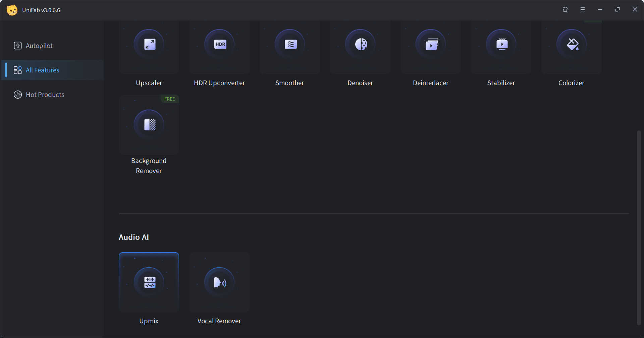Open the hamburger menu in title bar
Screen dimensions: 644x338
click(x=583, y=10)
